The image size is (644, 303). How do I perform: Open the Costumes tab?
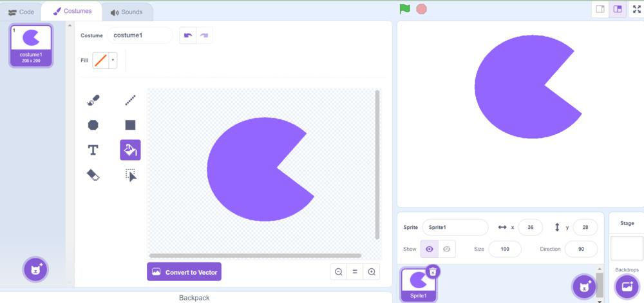click(x=72, y=11)
